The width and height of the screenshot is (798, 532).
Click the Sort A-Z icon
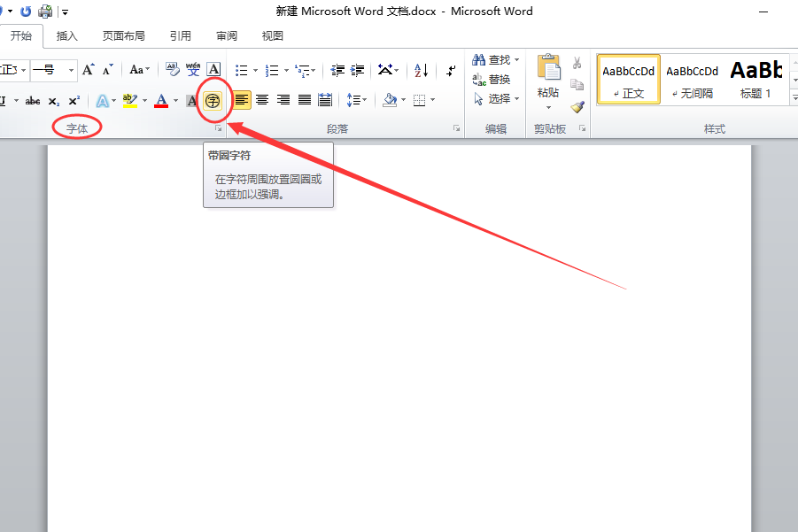pos(421,70)
